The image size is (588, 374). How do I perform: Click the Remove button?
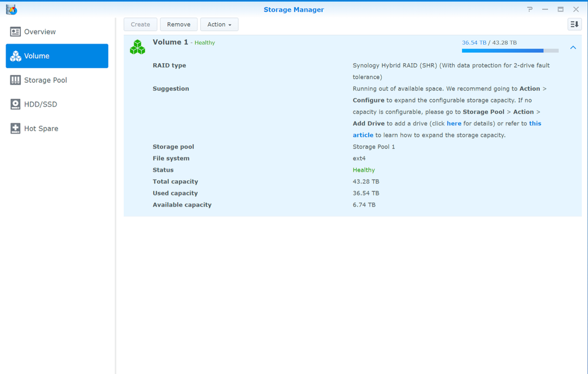(178, 24)
